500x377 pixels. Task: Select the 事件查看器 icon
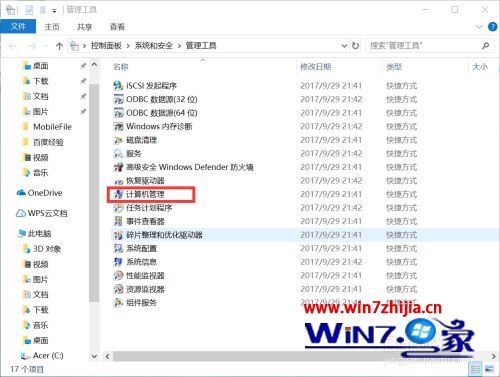tap(118, 221)
